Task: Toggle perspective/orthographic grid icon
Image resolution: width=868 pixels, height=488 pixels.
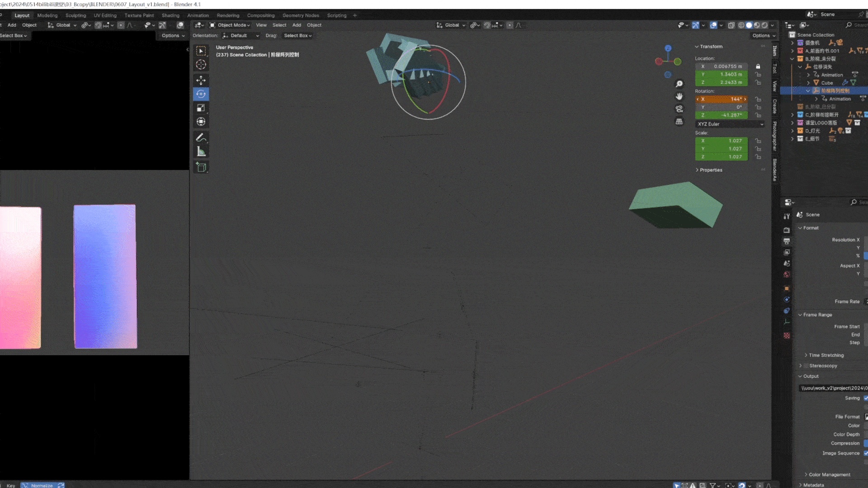Action: point(679,122)
